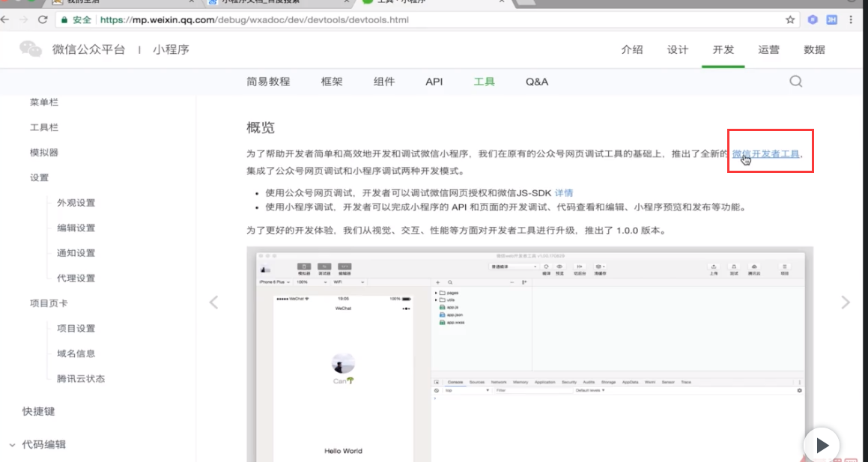The image size is (868, 462).
Task: Click the devtools screenshot image
Action: (529, 354)
